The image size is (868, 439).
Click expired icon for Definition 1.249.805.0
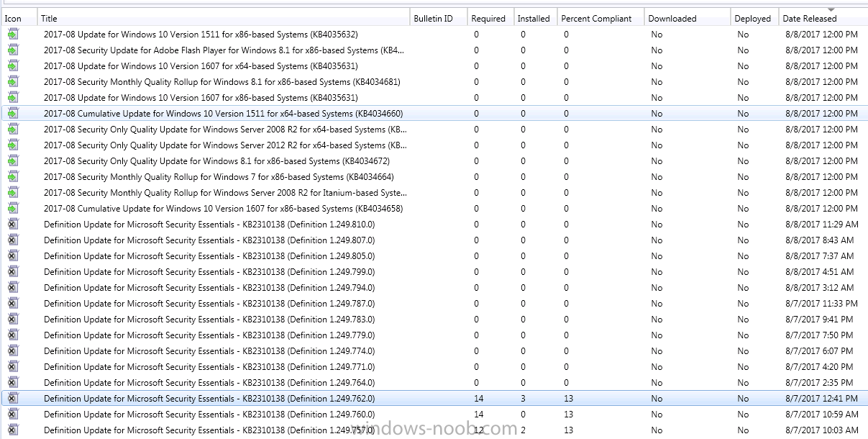[x=13, y=255]
